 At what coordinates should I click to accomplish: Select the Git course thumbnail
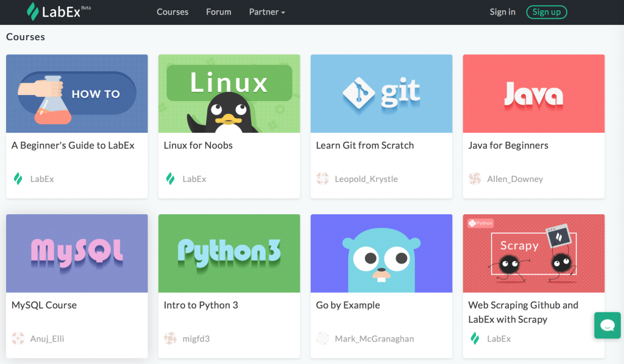(x=381, y=94)
